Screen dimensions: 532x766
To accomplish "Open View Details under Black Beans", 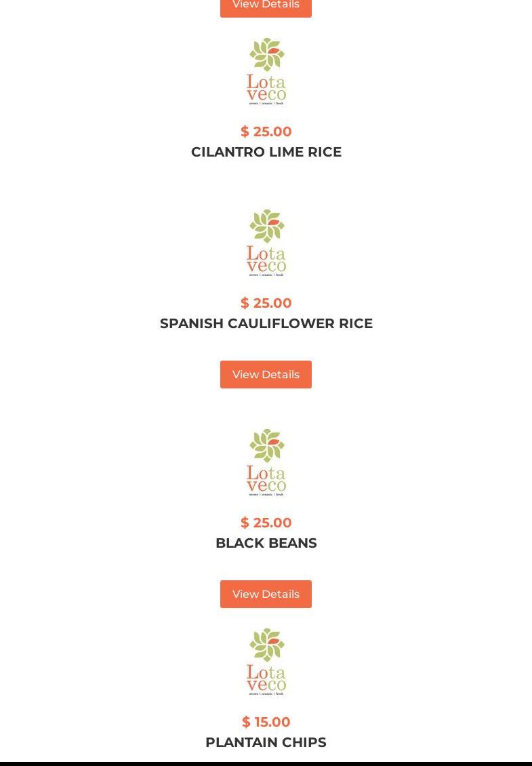I will [266, 594].
